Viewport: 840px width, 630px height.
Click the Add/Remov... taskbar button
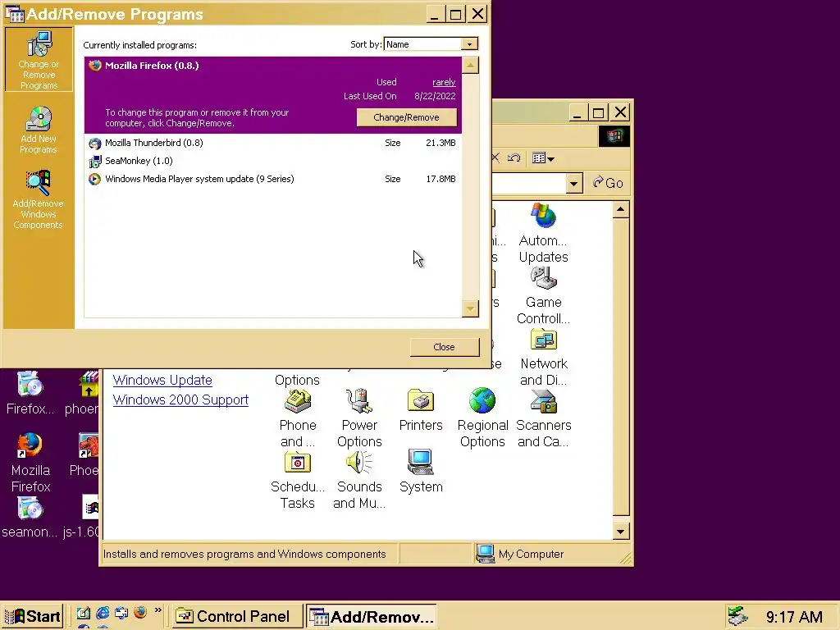coord(372,616)
